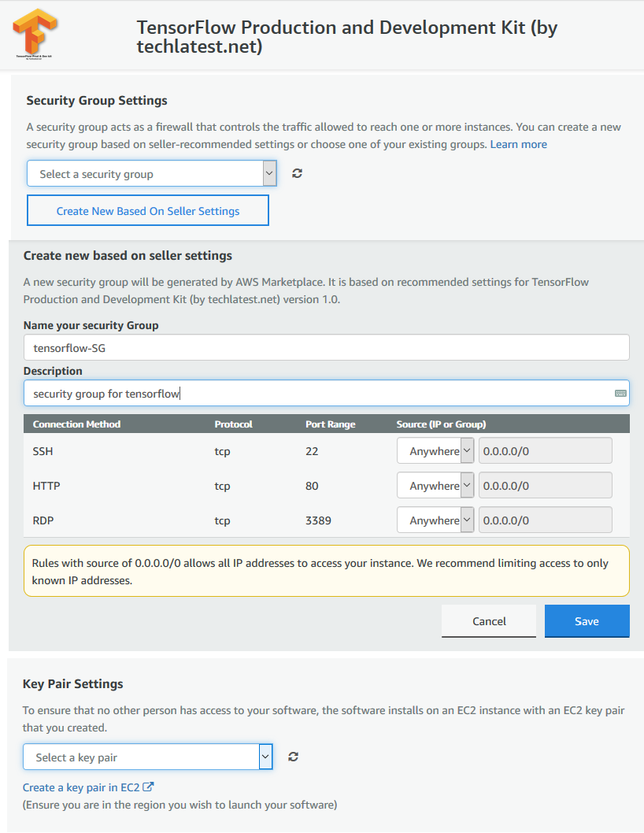
Task: Click the RDP source IP field
Action: 545,520
